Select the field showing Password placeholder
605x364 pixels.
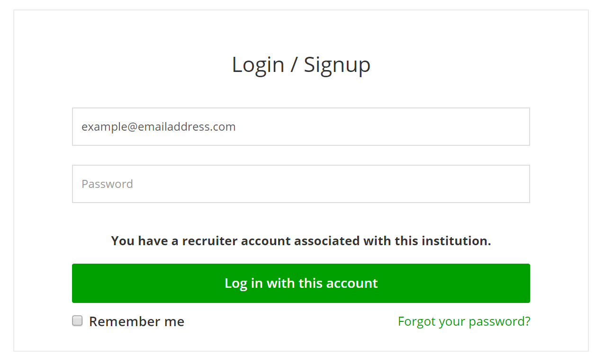point(301,184)
